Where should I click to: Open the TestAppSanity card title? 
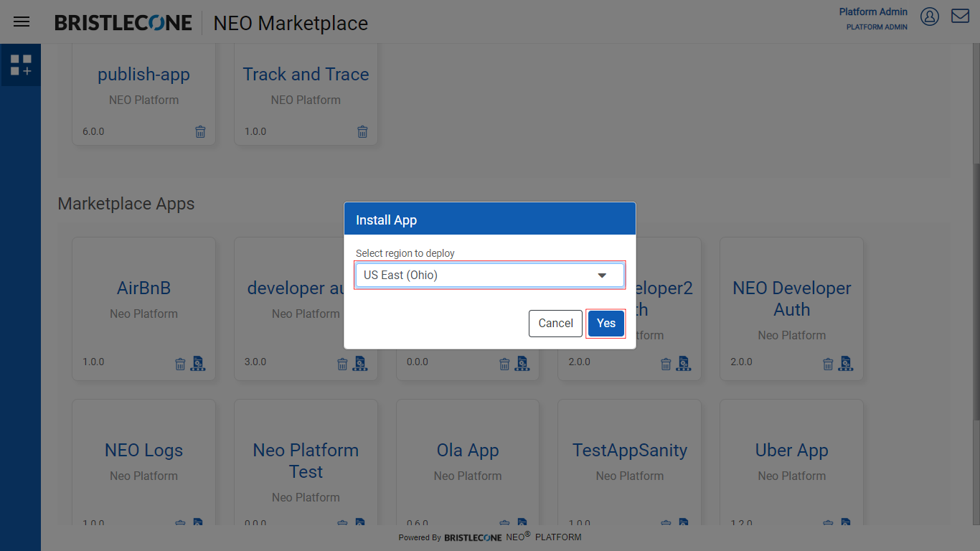pos(630,450)
